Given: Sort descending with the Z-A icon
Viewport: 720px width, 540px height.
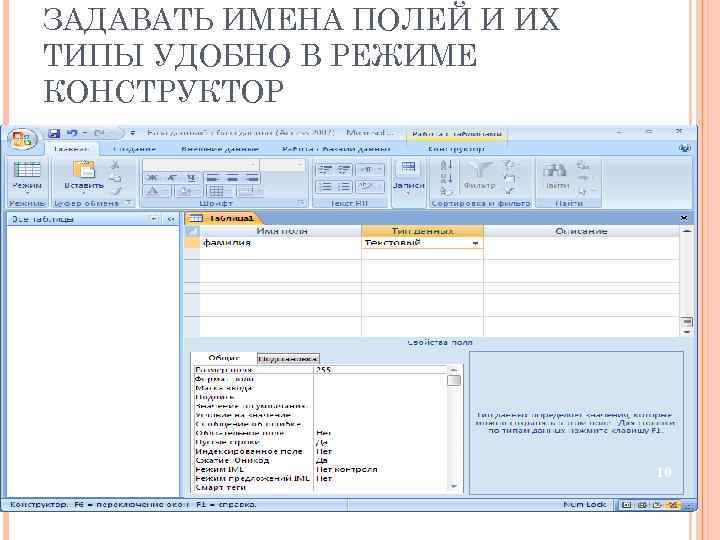Looking at the screenshot, I should 446,178.
